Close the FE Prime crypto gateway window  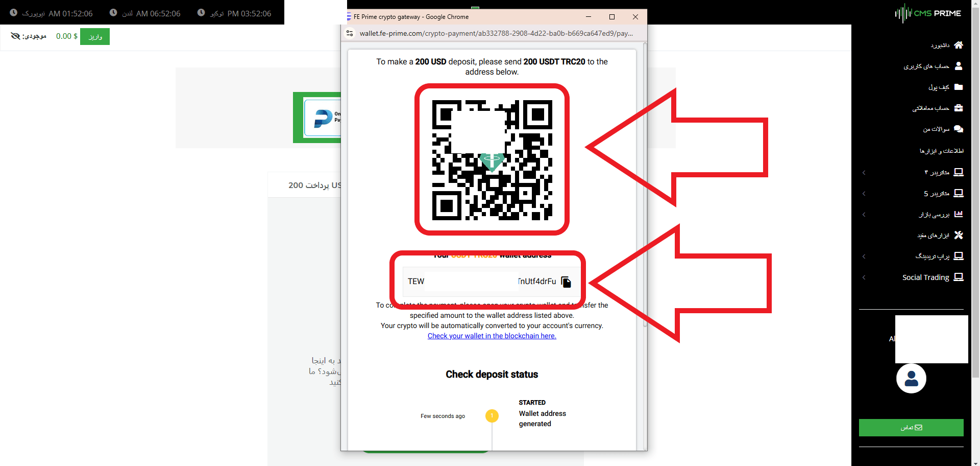635,17
